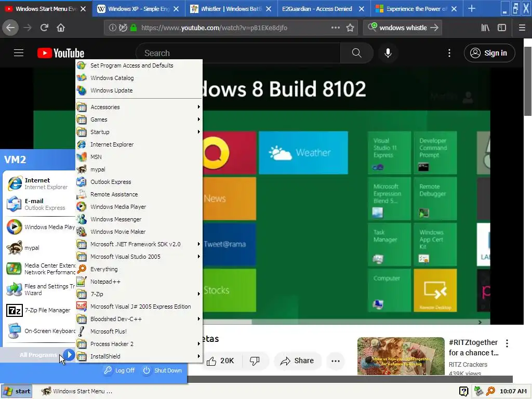Expand Microsoft Visual Studio 2005 submenu
Viewport: 532px width, 399px height.
[139, 257]
